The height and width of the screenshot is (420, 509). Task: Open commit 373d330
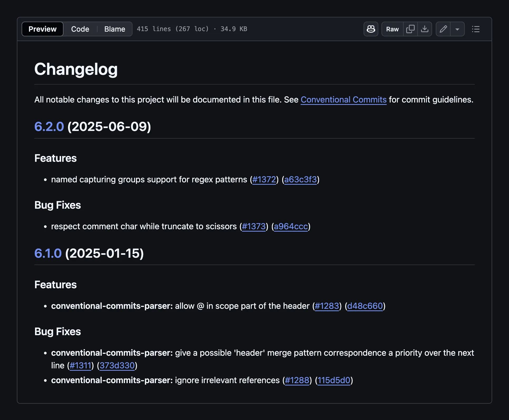117,365
